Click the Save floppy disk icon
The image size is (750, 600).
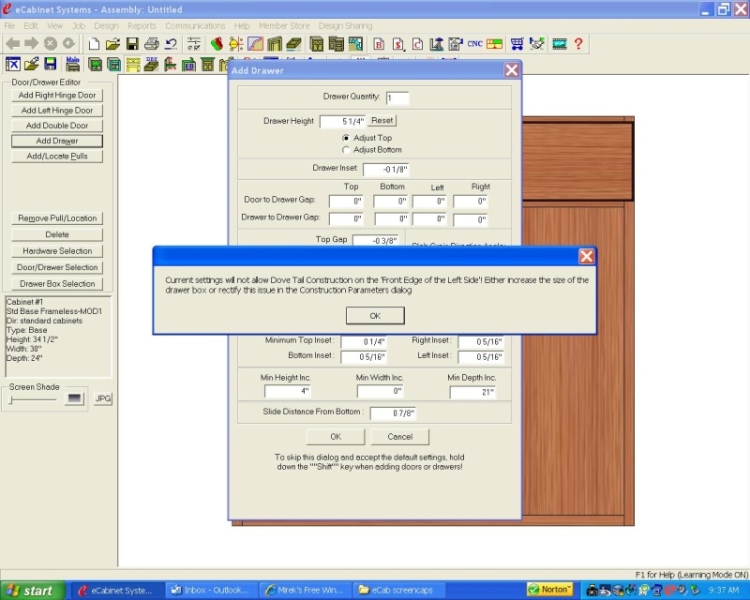(x=131, y=44)
